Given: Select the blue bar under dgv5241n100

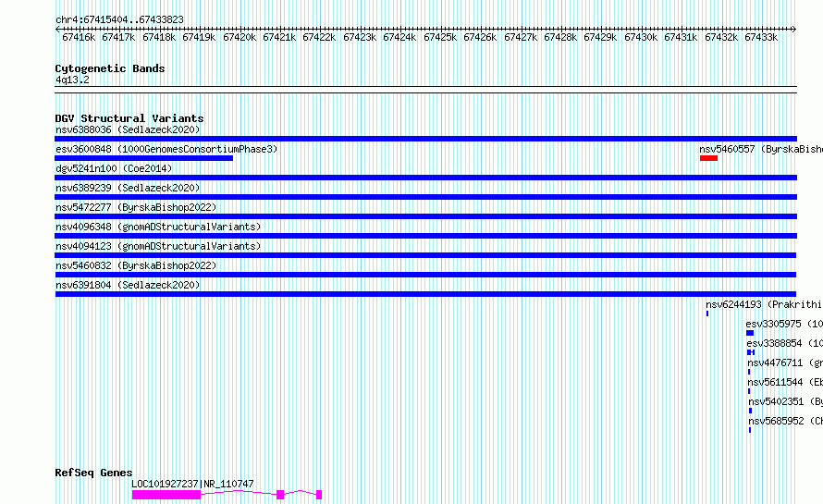Looking at the screenshot, I should (x=425, y=178).
